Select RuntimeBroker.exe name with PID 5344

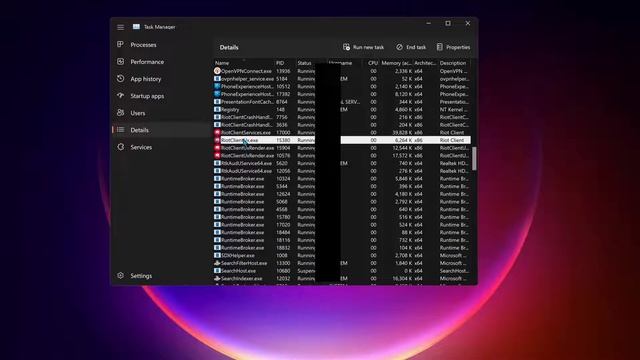242,186
